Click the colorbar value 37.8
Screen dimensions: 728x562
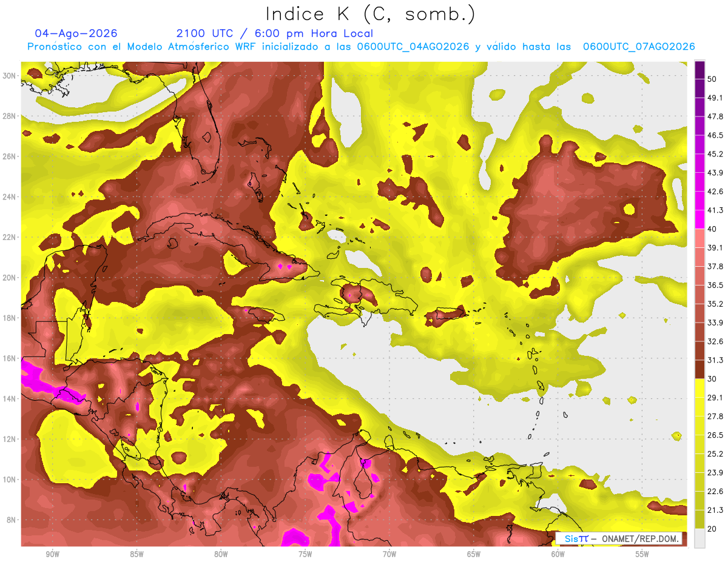point(715,266)
